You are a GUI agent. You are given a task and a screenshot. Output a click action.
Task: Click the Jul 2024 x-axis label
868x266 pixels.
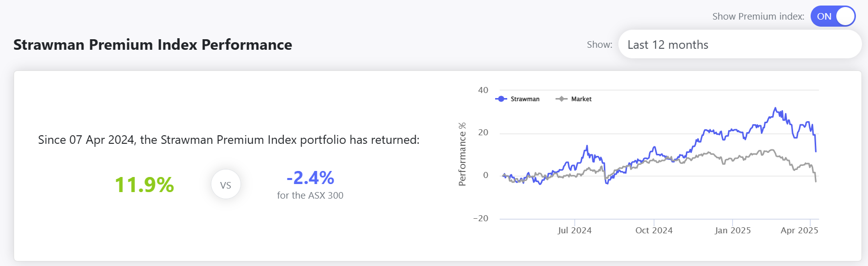tap(574, 230)
